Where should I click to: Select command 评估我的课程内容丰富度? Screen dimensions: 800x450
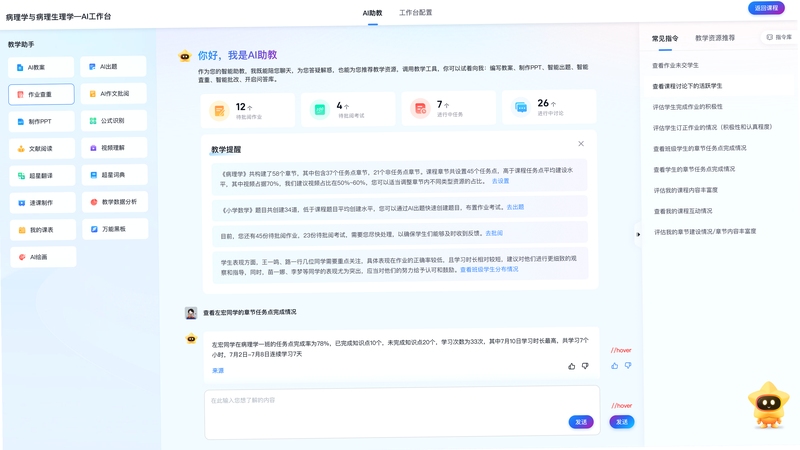tap(685, 190)
